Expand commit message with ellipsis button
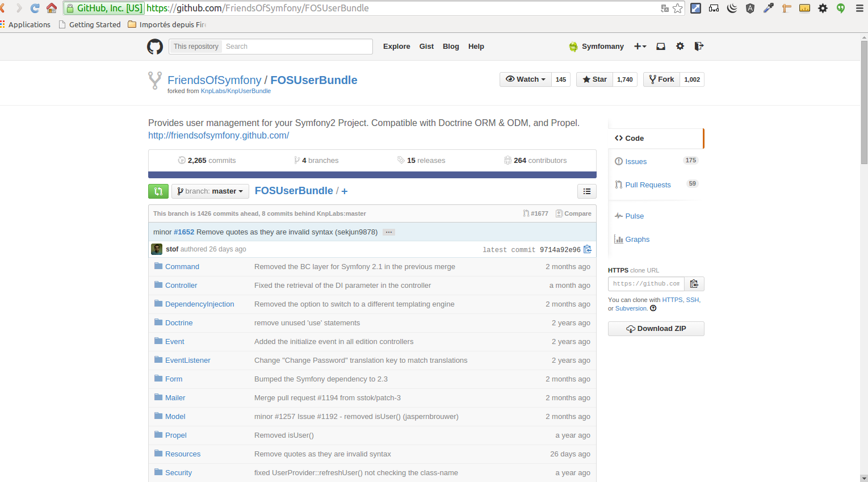Viewport: 868px width, 482px height. (x=389, y=232)
